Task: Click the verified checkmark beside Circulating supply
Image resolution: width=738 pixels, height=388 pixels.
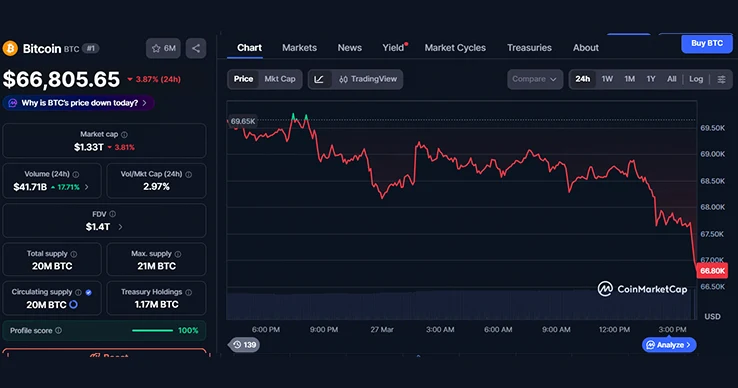Action: click(88, 292)
